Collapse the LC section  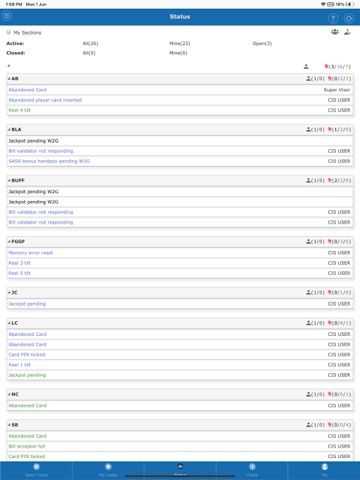click(x=9, y=323)
